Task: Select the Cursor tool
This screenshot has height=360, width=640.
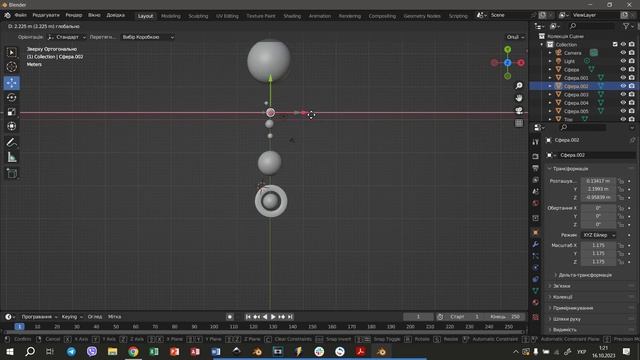Action: tap(11, 67)
